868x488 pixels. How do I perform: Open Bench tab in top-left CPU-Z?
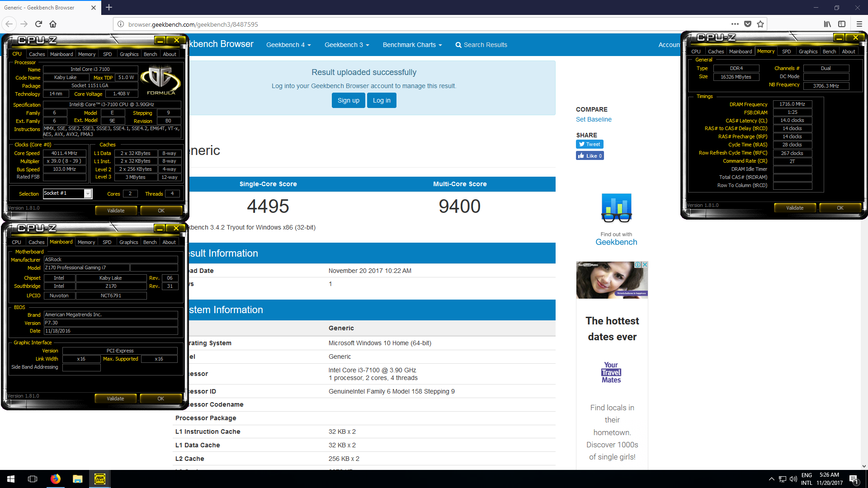click(x=150, y=54)
